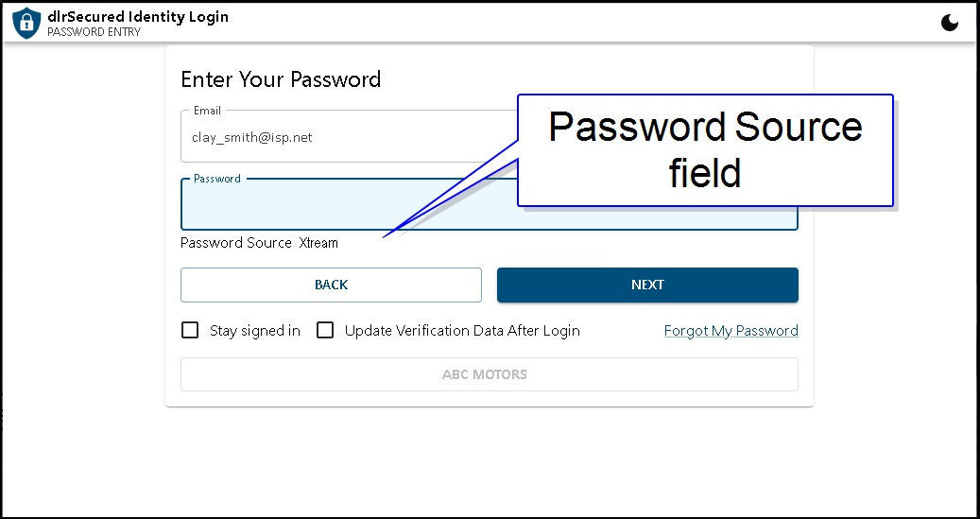Toggle dark mode with the moon icon

(950, 24)
